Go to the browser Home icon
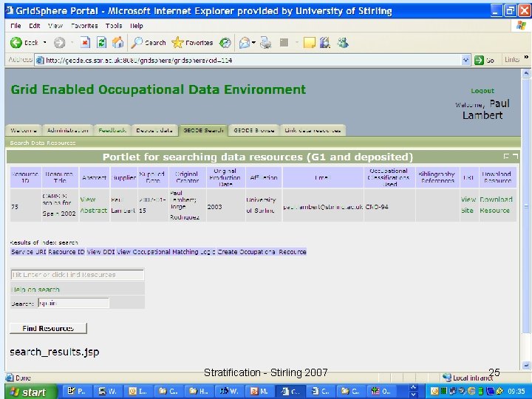The image size is (532, 399). tap(117, 43)
